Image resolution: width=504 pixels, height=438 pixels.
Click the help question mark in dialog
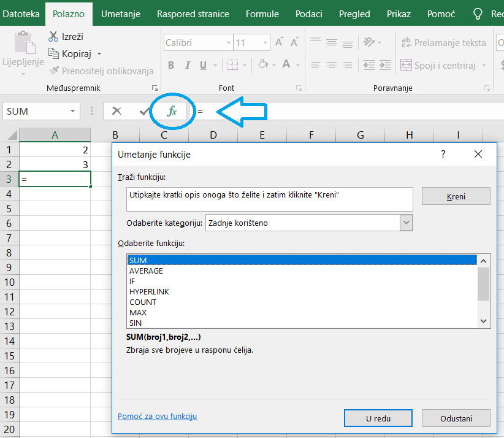(443, 155)
